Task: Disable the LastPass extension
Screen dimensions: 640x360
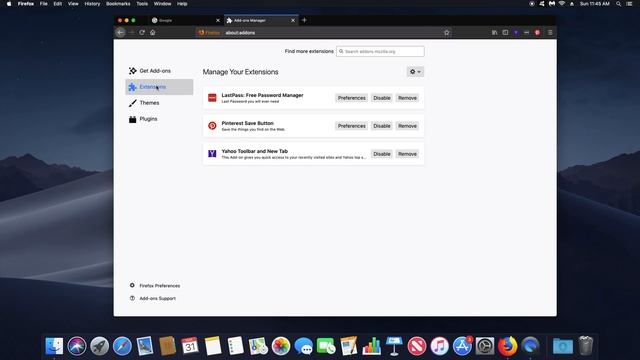Action: [382, 98]
